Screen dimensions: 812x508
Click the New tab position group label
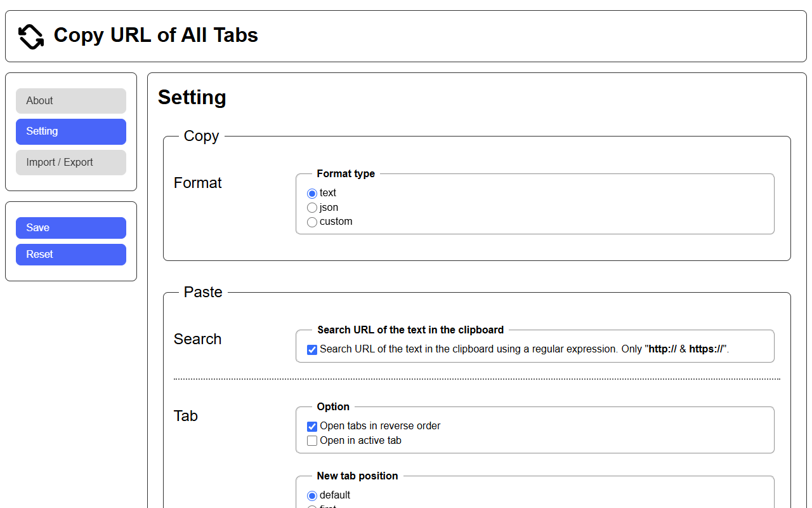coord(358,476)
